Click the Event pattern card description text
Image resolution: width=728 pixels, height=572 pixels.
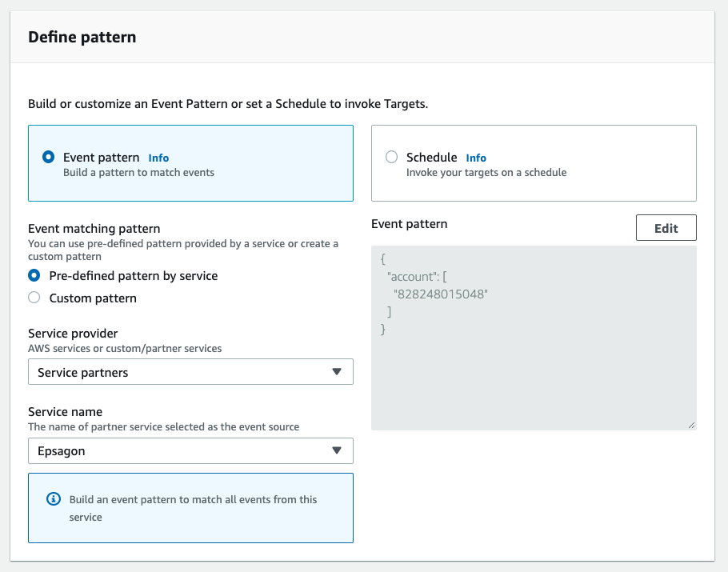pos(138,173)
